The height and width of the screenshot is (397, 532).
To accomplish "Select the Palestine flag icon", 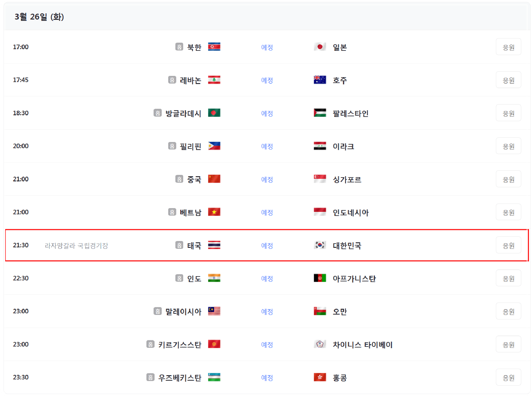I will tap(321, 113).
